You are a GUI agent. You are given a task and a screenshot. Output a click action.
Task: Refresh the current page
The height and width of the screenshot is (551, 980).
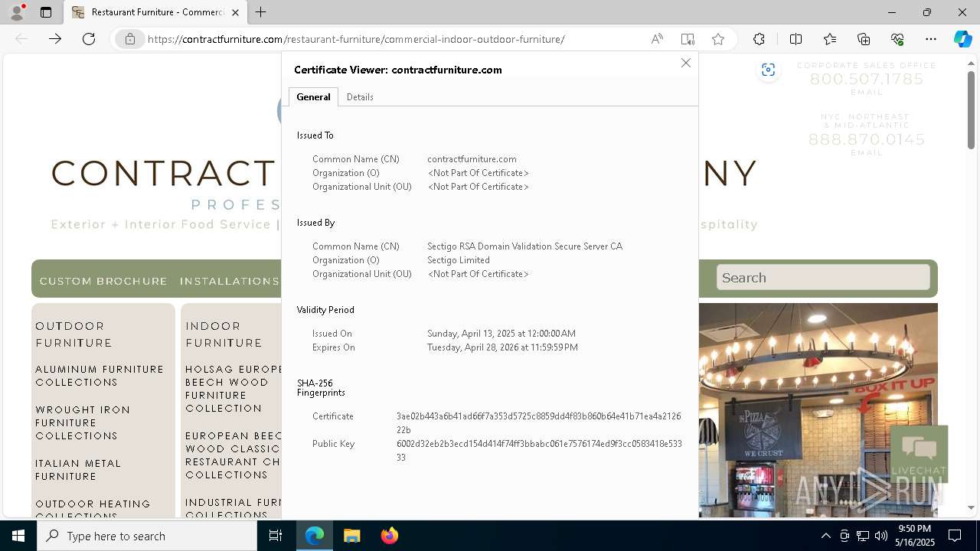pyautogui.click(x=89, y=39)
